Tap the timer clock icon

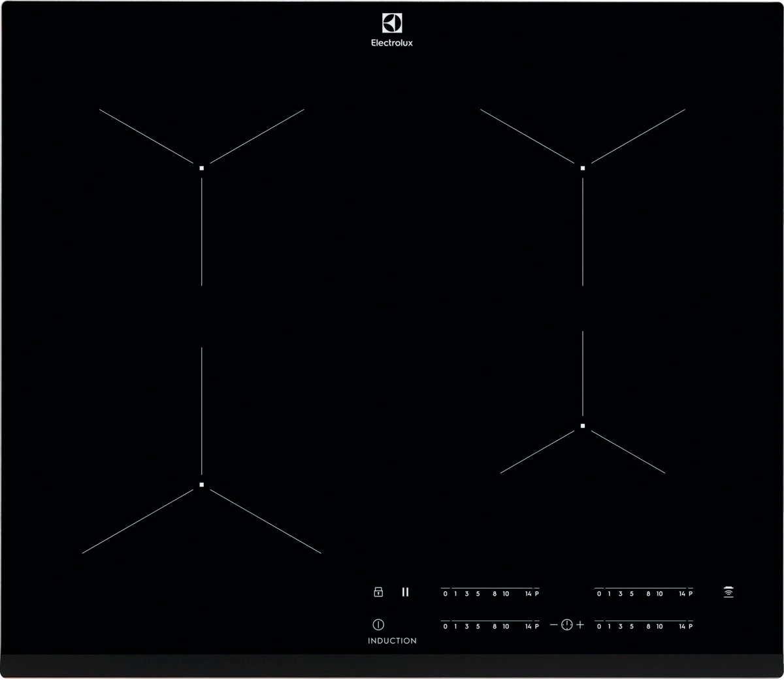click(x=566, y=625)
